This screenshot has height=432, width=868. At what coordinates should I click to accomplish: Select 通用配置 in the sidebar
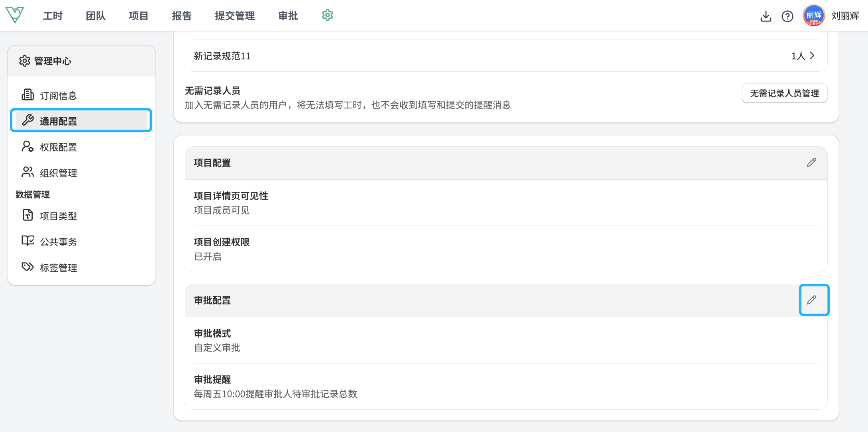(x=81, y=120)
